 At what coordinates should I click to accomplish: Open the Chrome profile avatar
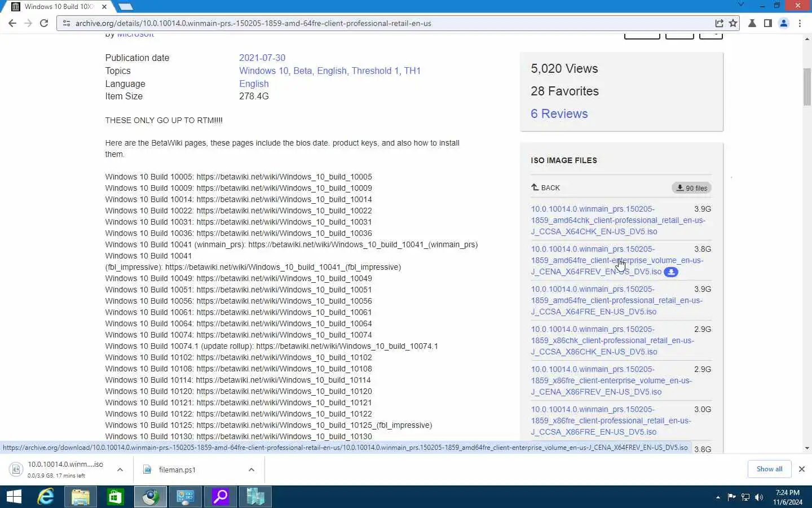[x=784, y=23]
